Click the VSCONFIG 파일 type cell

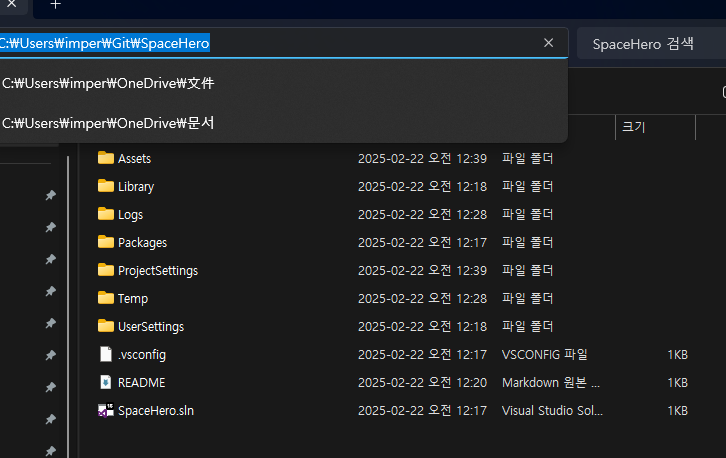pos(544,354)
